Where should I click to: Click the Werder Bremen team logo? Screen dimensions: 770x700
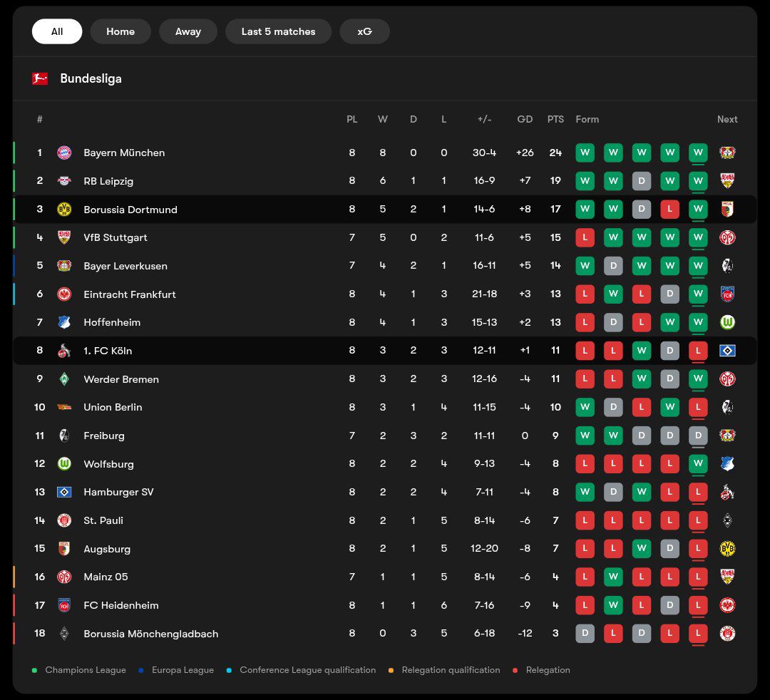tap(64, 379)
